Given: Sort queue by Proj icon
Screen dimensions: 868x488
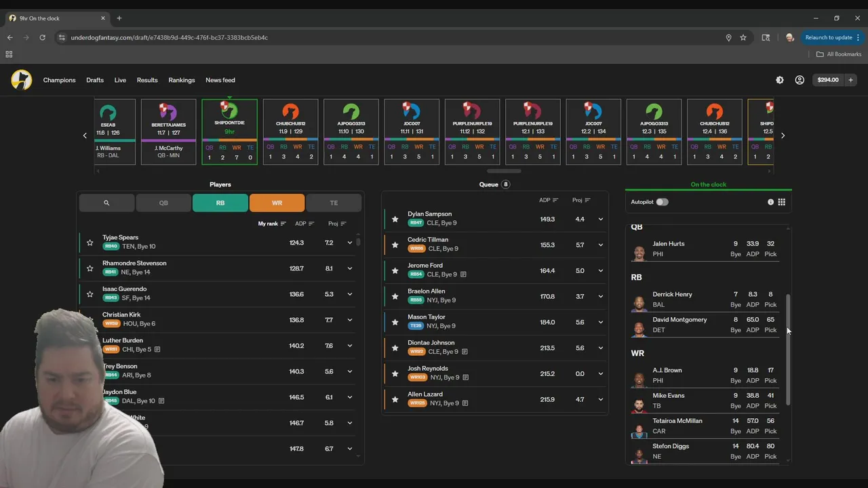Looking at the screenshot, I should pos(587,200).
